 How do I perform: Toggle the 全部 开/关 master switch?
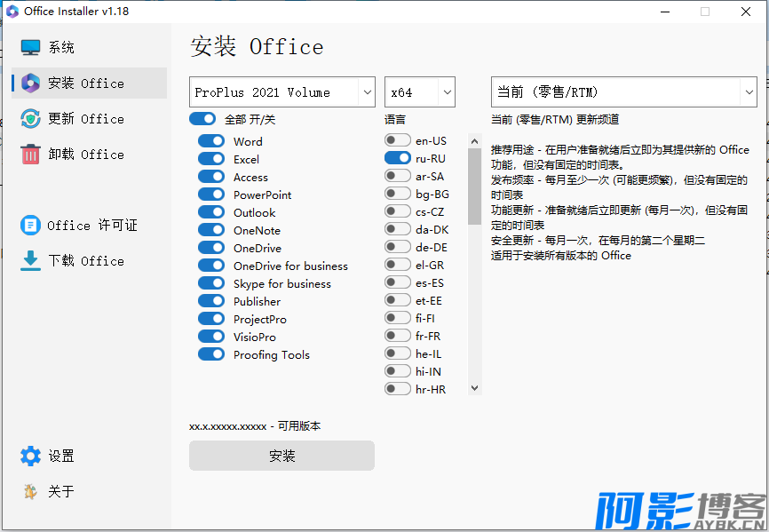[202, 119]
